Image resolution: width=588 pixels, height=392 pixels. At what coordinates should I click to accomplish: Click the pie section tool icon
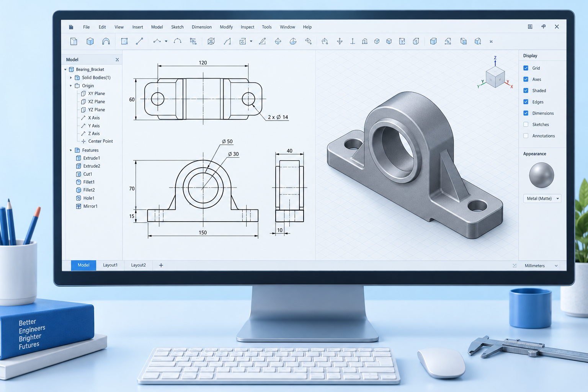point(293,41)
